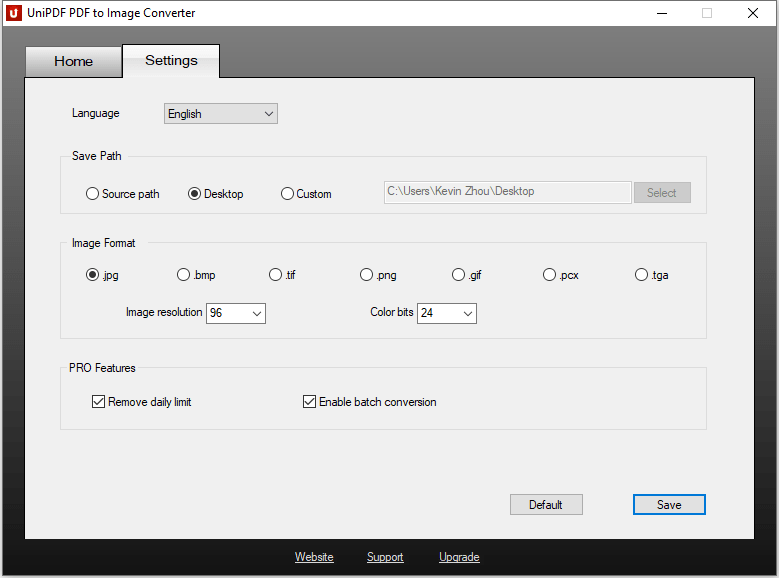Screen dimensions: 779x578
Task: Choose .pcx image format
Action: pyautogui.click(x=560, y=275)
